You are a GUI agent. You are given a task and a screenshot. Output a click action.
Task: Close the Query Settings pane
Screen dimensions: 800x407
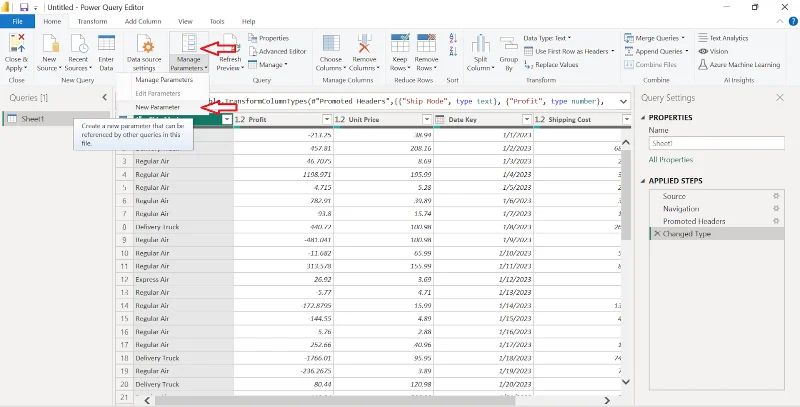[x=780, y=97]
